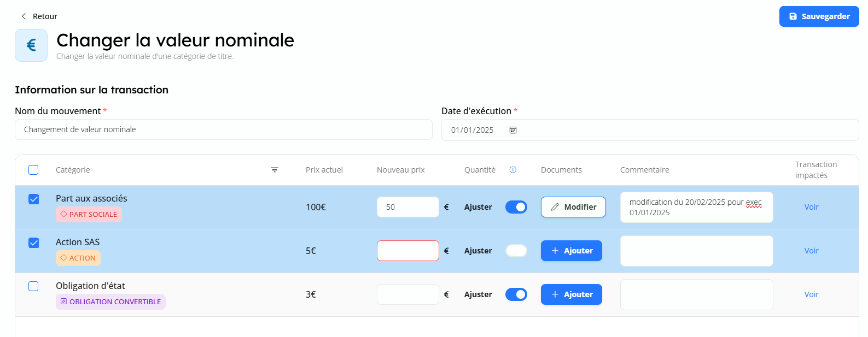The width and height of the screenshot is (868, 337).
Task: Save changes with the Sauvegarder button
Action: pyautogui.click(x=819, y=16)
